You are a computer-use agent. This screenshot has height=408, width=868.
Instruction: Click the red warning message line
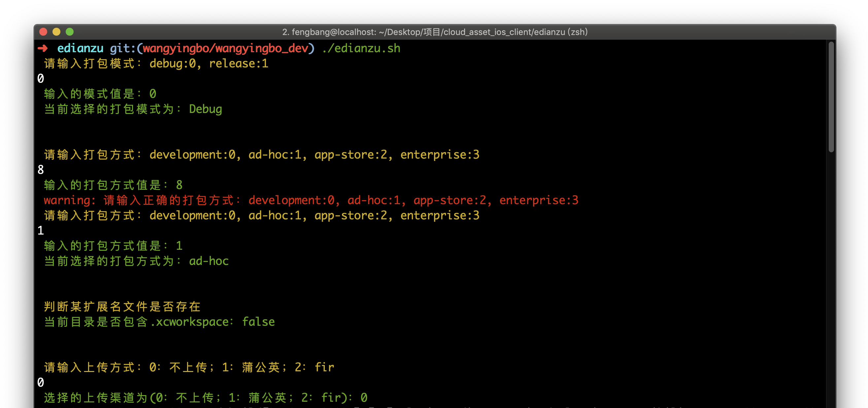(311, 200)
